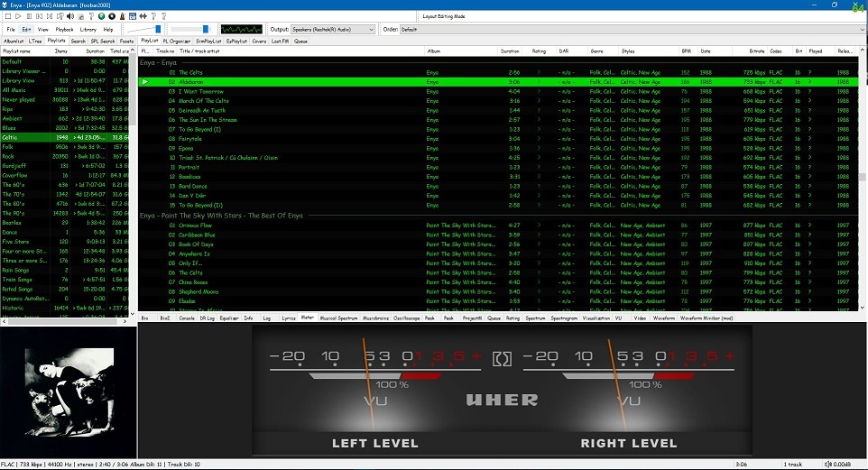Play a random track
The width and height of the screenshot is (868, 470).
[60, 16]
